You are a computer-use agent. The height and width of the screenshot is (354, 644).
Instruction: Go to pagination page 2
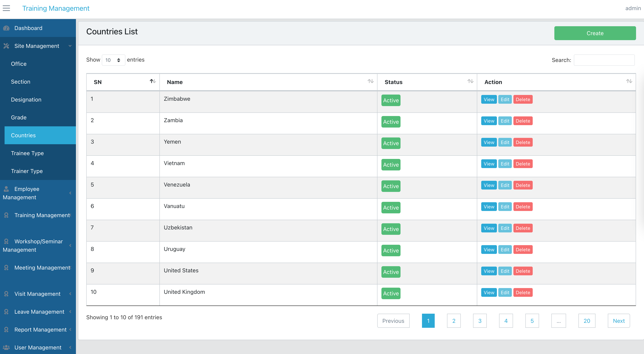click(454, 321)
